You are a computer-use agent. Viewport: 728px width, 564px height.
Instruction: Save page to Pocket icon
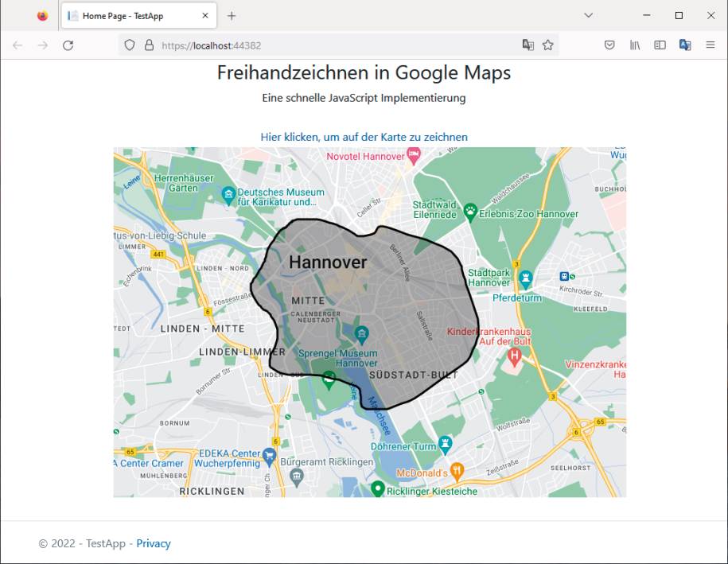click(609, 45)
